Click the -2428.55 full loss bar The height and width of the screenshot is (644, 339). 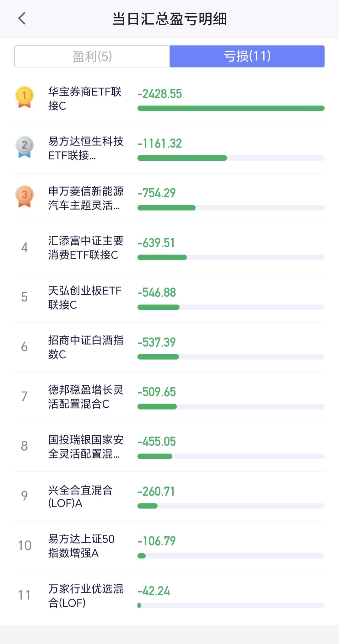click(231, 108)
